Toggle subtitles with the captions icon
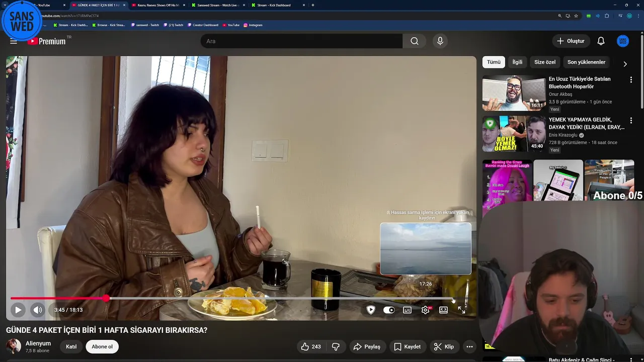The width and height of the screenshot is (644, 362). 407,310
